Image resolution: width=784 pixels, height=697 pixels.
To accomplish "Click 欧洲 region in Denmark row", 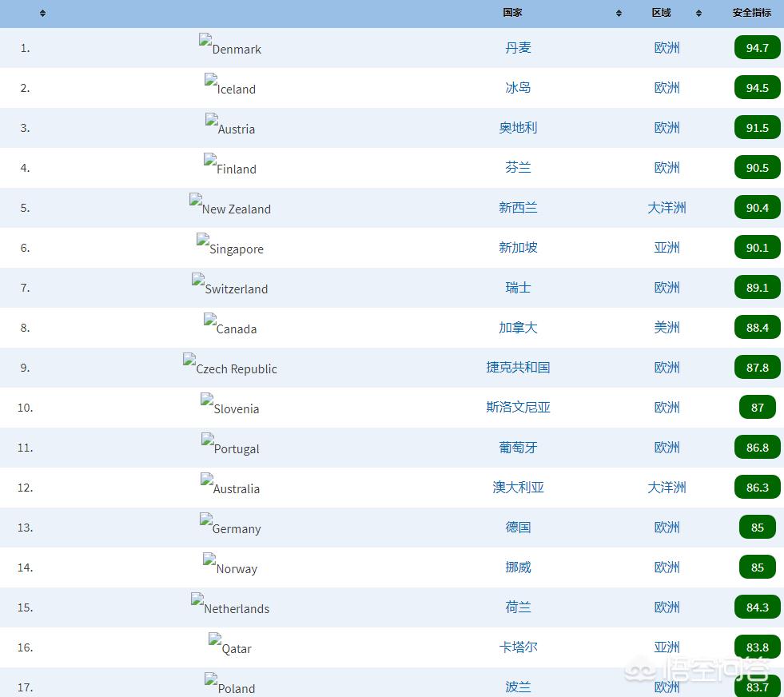I will (667, 48).
